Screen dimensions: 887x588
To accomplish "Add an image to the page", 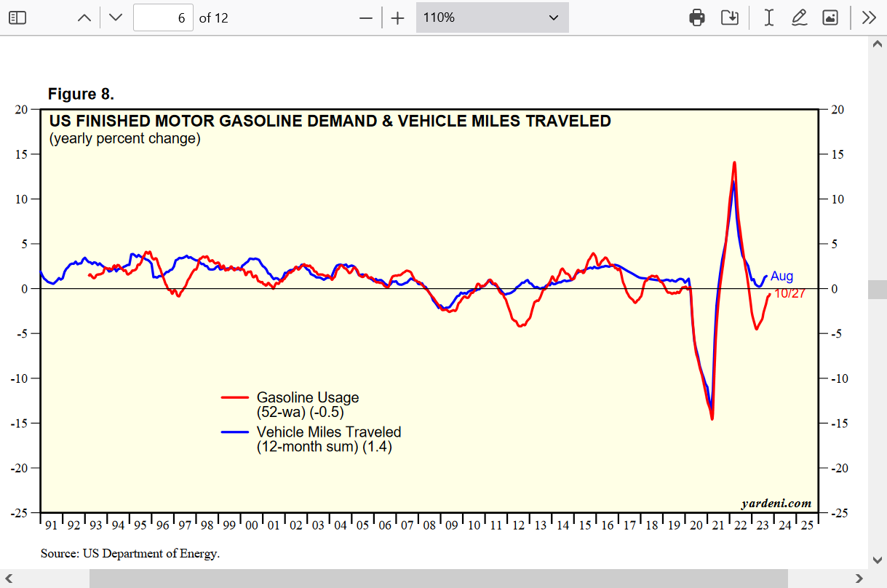I will [x=830, y=17].
